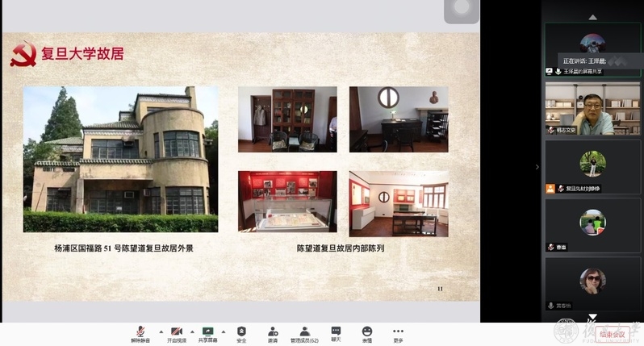Click the 共享屏幕 share screen icon

tap(208, 332)
